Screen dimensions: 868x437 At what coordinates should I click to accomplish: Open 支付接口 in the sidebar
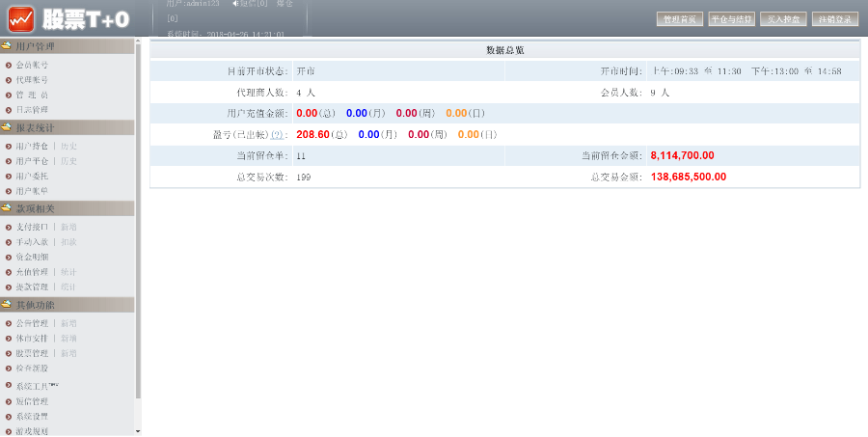[32, 227]
